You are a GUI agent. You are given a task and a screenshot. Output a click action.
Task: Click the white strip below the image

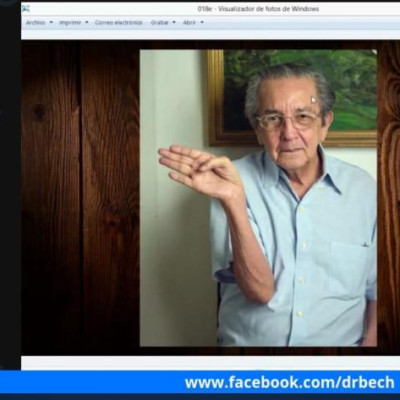[210, 363]
